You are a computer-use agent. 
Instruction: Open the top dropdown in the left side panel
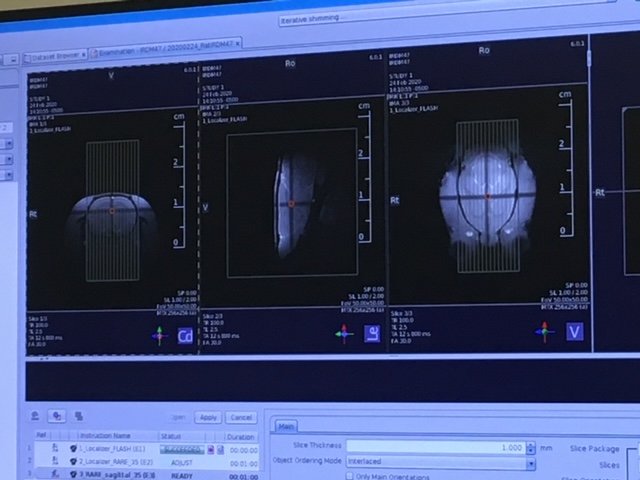(8, 144)
